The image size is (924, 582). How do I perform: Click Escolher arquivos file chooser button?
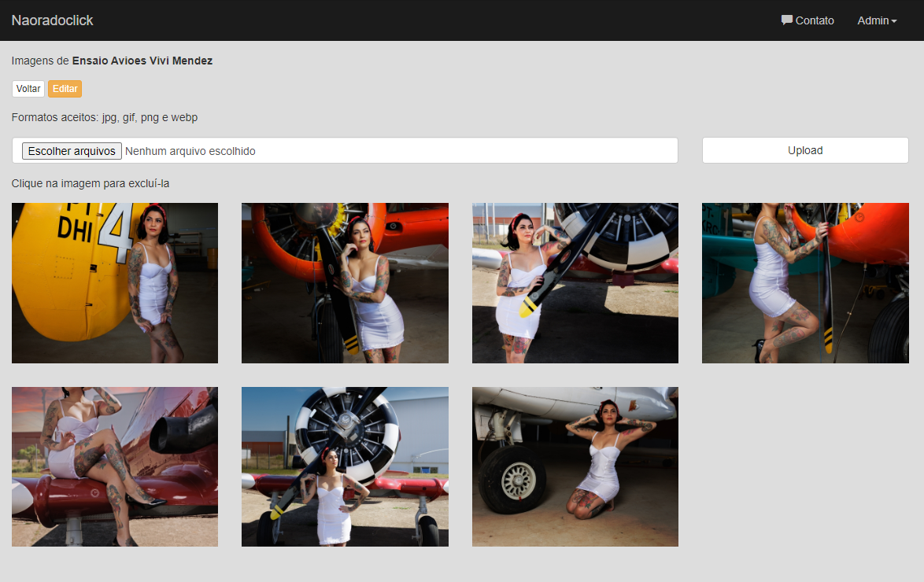tap(72, 151)
